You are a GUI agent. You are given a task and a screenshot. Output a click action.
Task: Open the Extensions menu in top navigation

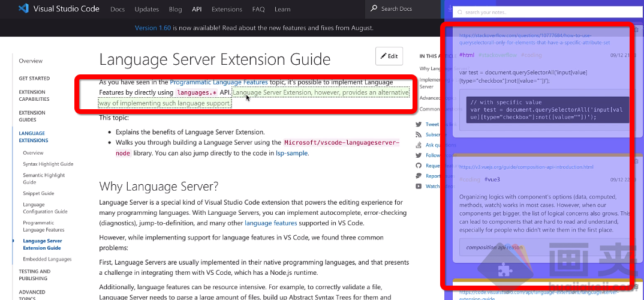coord(227,9)
